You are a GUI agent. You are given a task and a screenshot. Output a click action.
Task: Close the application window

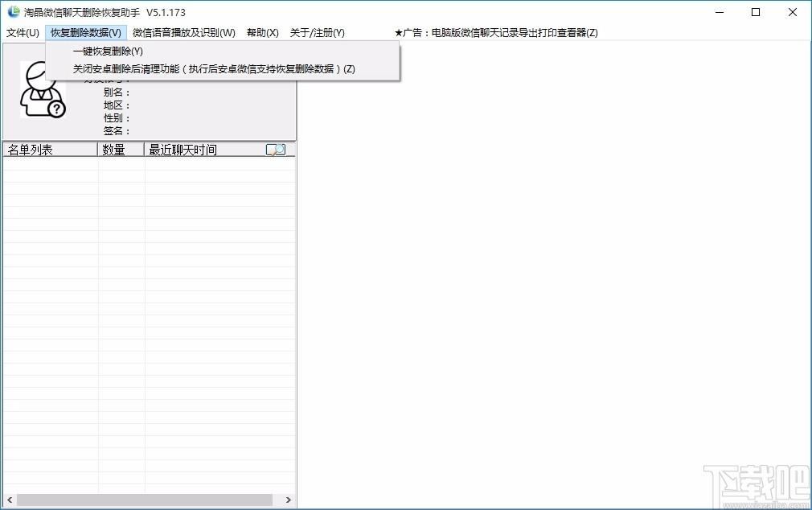click(793, 12)
